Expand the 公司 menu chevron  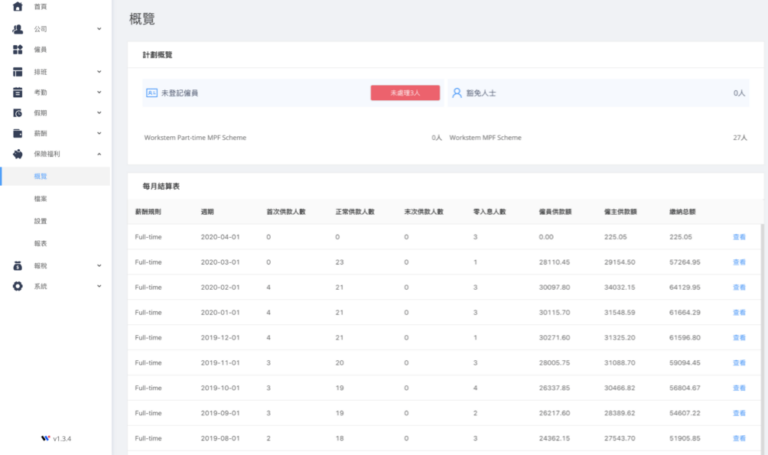pos(99,29)
